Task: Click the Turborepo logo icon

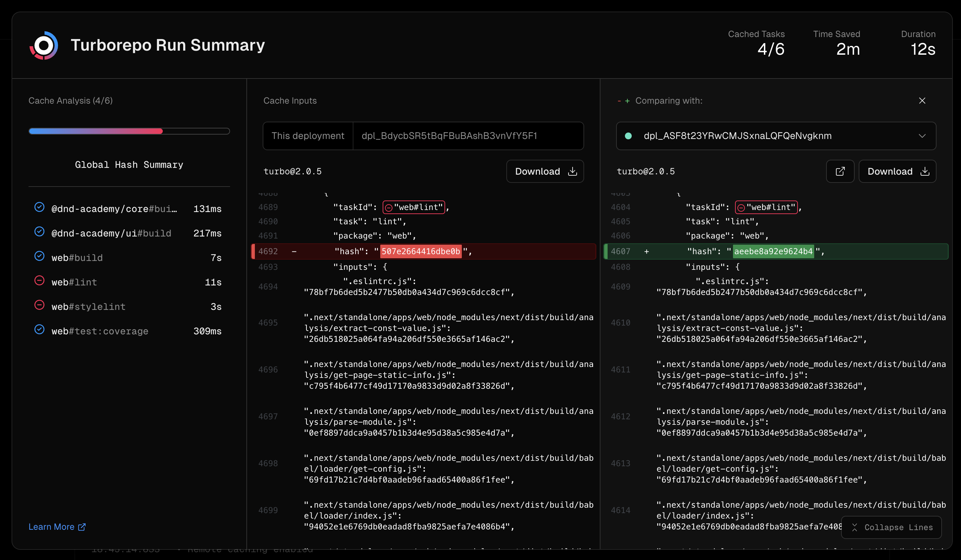Action: pos(44,46)
